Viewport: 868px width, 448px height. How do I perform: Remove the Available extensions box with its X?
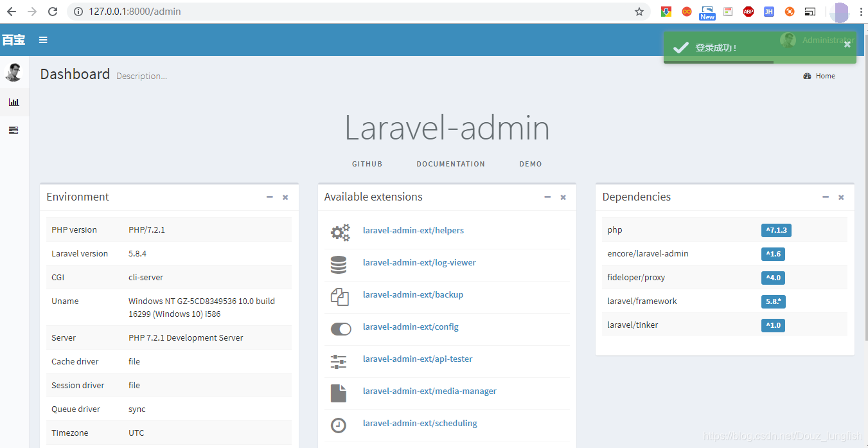click(563, 197)
